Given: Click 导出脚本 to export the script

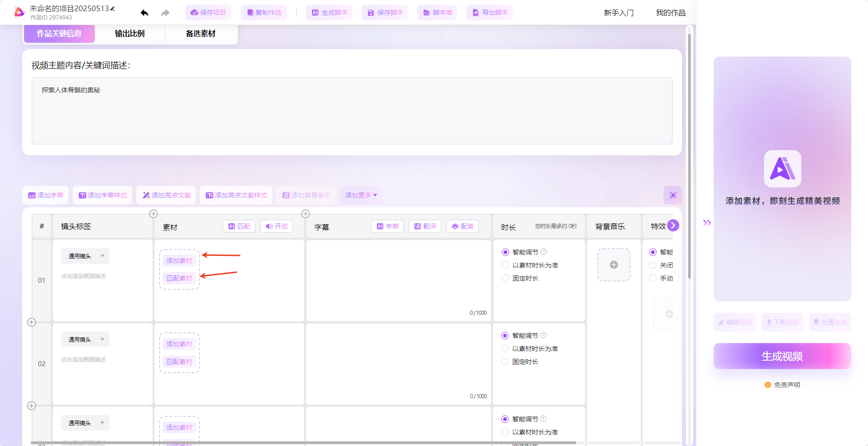Looking at the screenshot, I should point(489,13).
